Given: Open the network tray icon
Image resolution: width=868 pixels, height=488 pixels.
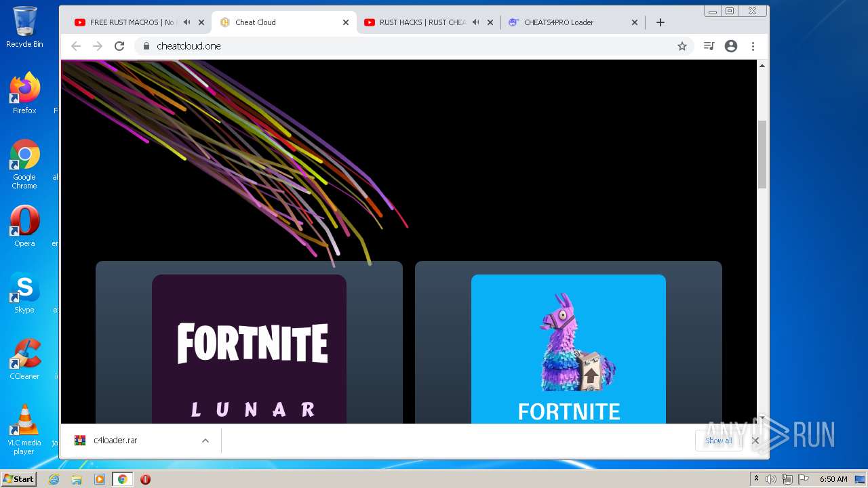Looking at the screenshot, I should 787,479.
